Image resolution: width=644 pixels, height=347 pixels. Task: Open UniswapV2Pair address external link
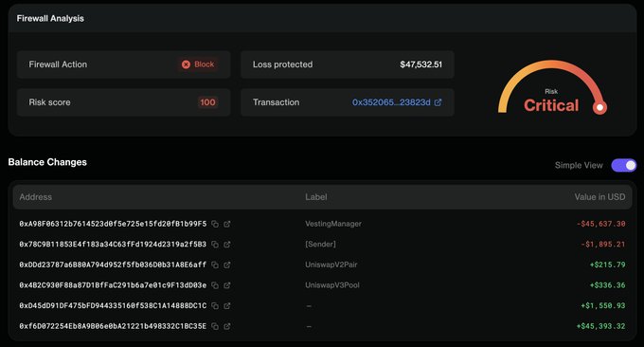click(227, 265)
